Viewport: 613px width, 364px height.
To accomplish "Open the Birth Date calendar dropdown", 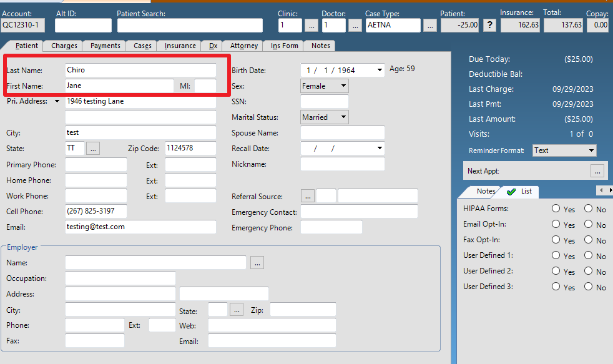I will point(380,71).
